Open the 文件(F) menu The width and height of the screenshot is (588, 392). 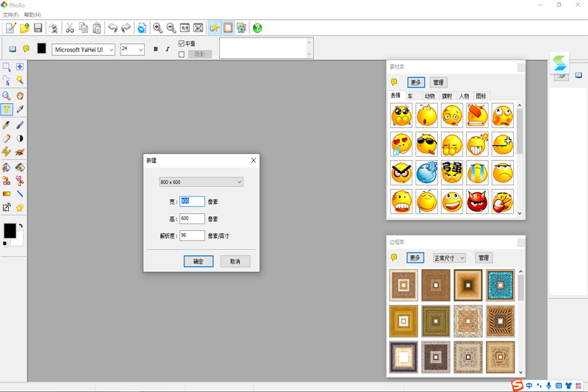[10, 15]
